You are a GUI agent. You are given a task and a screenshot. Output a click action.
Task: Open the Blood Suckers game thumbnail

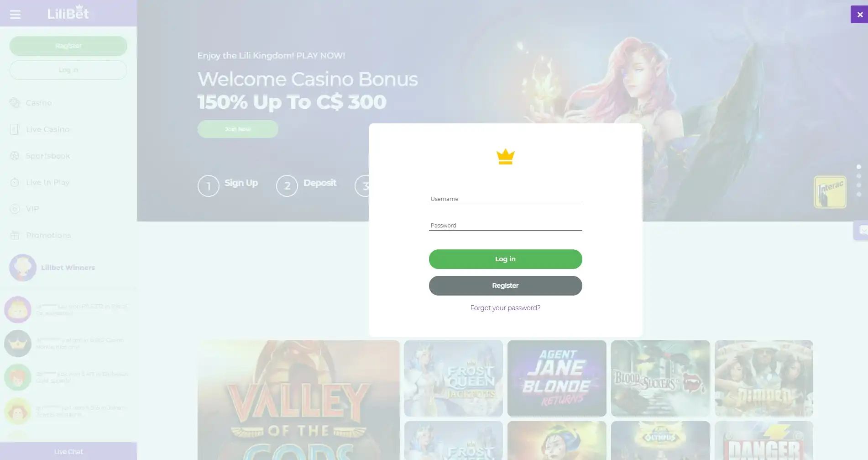(660, 378)
